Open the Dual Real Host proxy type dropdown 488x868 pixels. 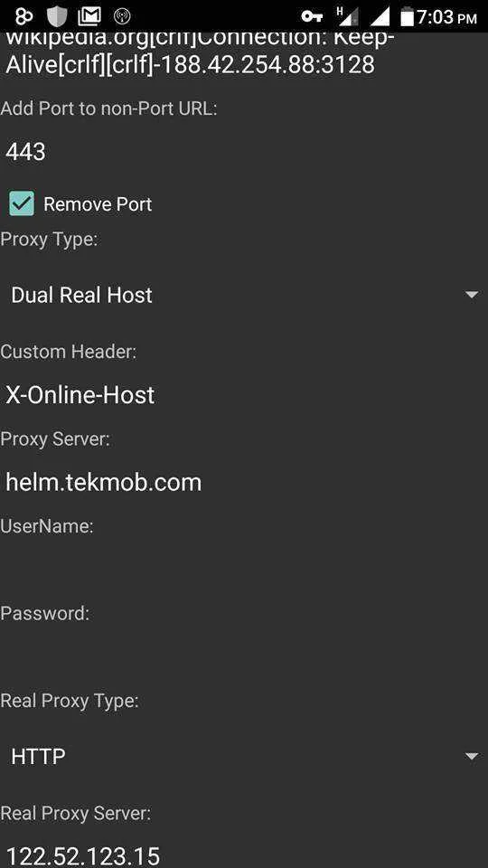244,295
